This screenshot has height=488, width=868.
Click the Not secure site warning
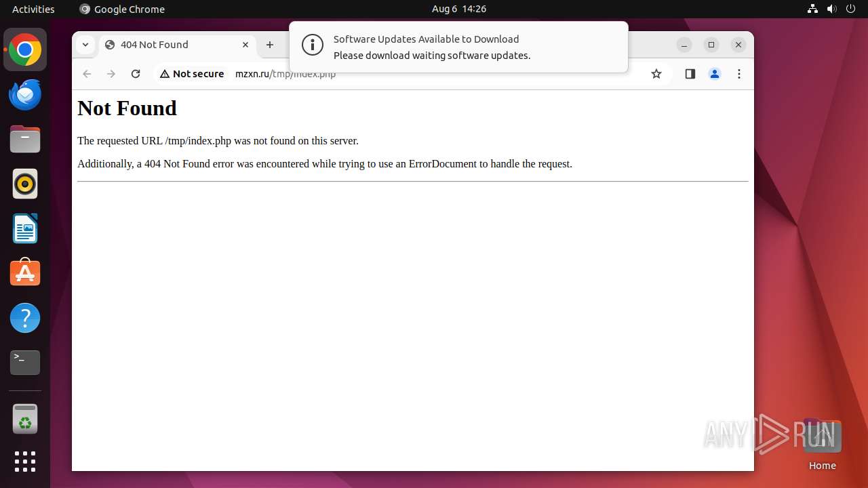[192, 74]
